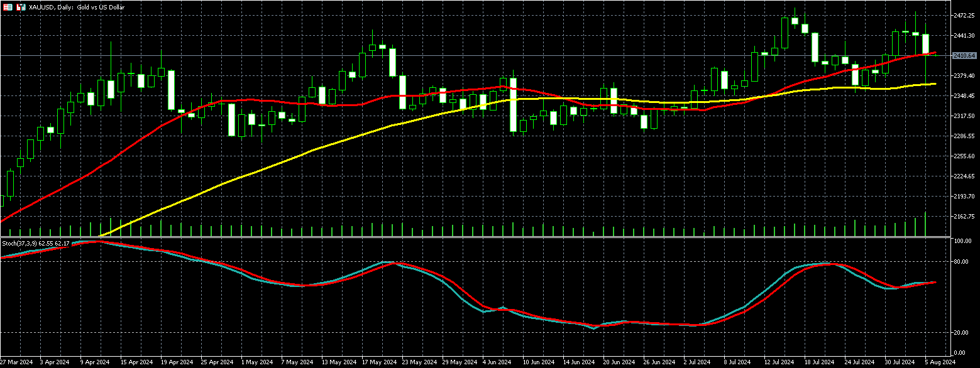The width and height of the screenshot is (980, 368).
Task: Click the 2286.55 price scale label
Action: point(964,136)
